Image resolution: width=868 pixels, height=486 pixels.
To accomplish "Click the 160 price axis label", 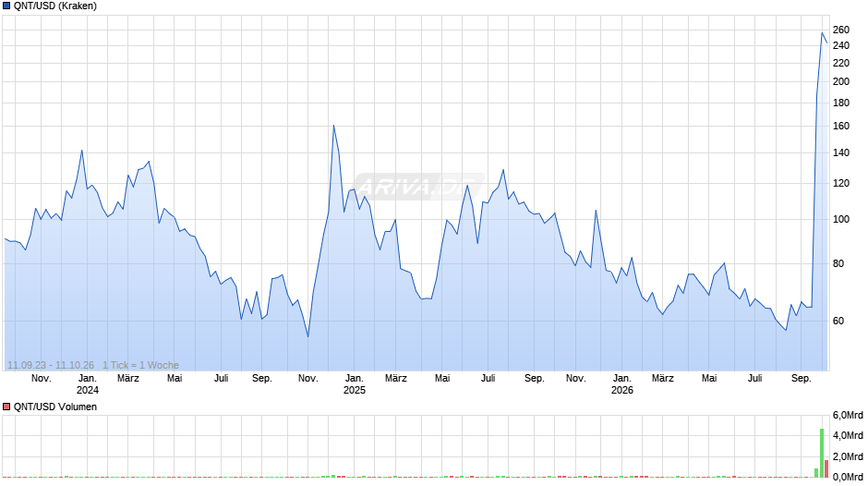I will [x=841, y=127].
